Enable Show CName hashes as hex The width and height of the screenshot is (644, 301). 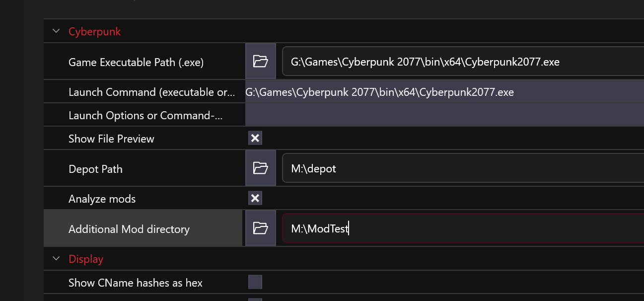click(255, 282)
